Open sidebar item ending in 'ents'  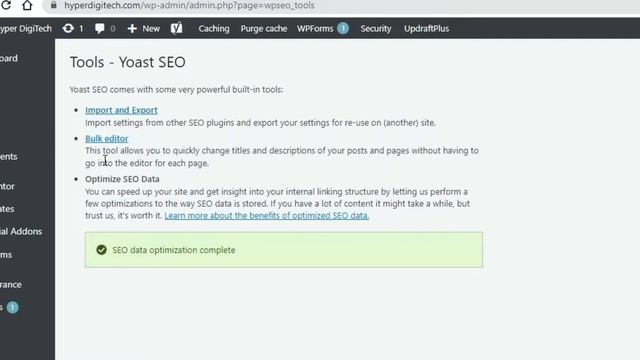pos(8,157)
